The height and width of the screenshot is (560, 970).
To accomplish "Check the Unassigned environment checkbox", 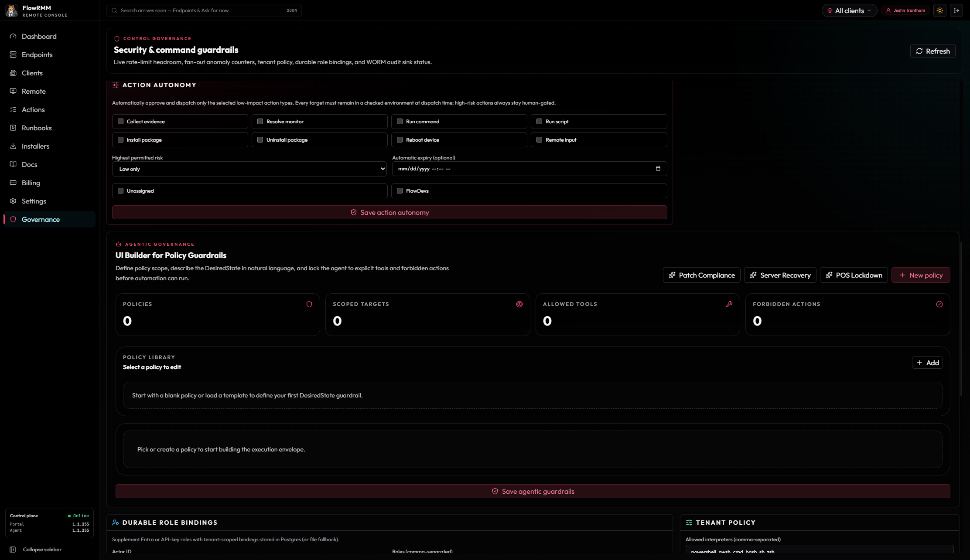I will click(x=121, y=191).
